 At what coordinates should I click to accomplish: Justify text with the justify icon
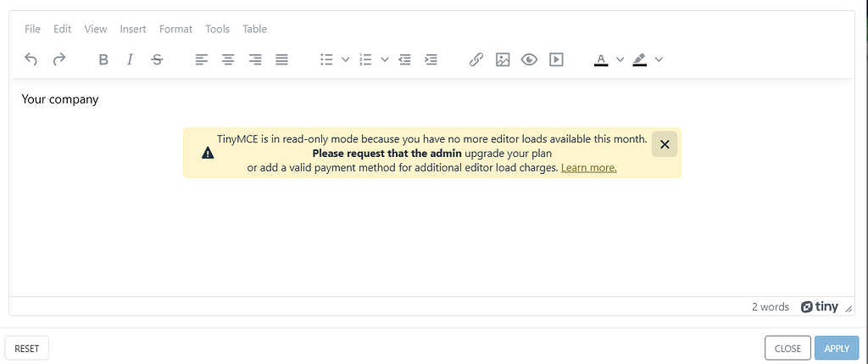click(281, 59)
